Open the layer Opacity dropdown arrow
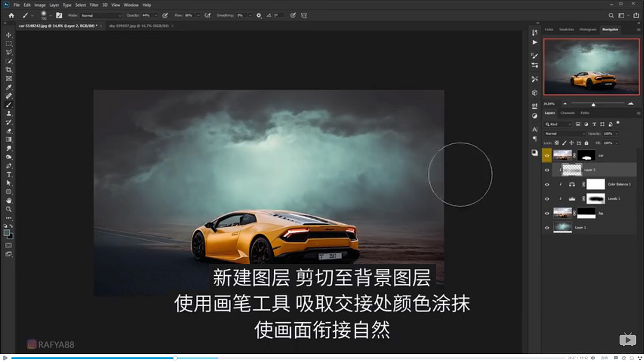 click(x=616, y=134)
